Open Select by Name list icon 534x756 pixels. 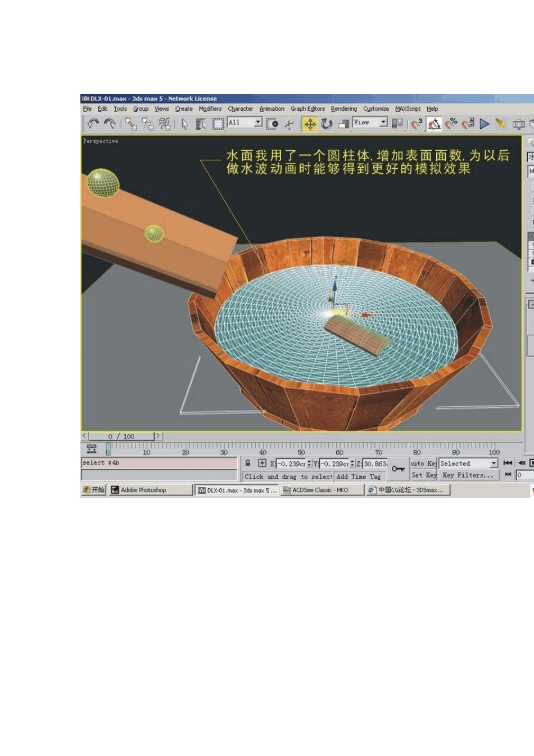click(x=201, y=124)
